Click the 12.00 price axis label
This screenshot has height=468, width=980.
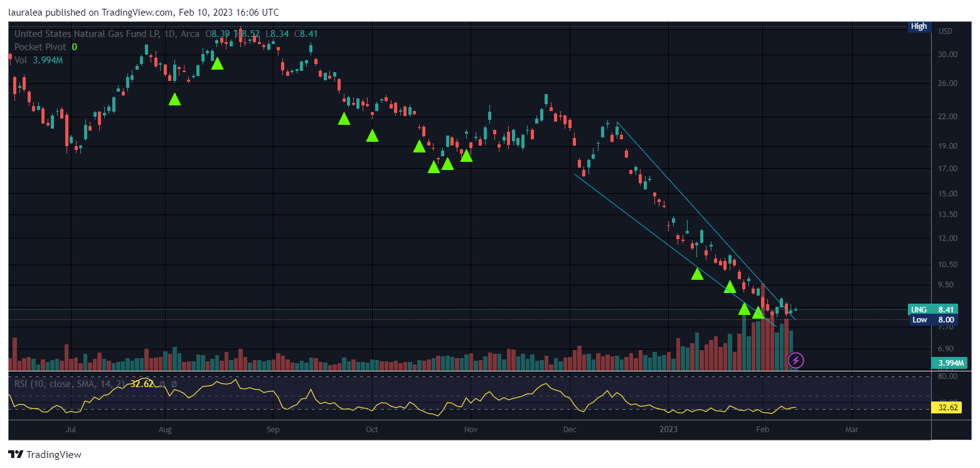pos(947,238)
